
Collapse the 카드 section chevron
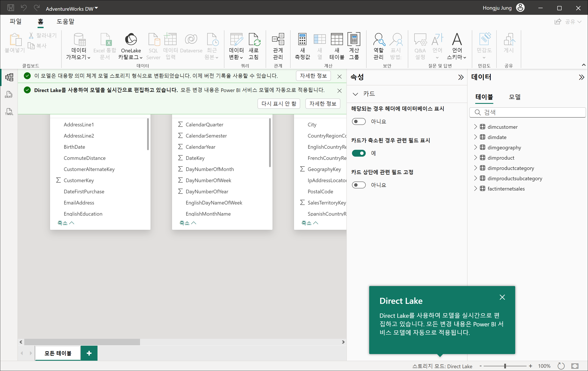(355, 94)
